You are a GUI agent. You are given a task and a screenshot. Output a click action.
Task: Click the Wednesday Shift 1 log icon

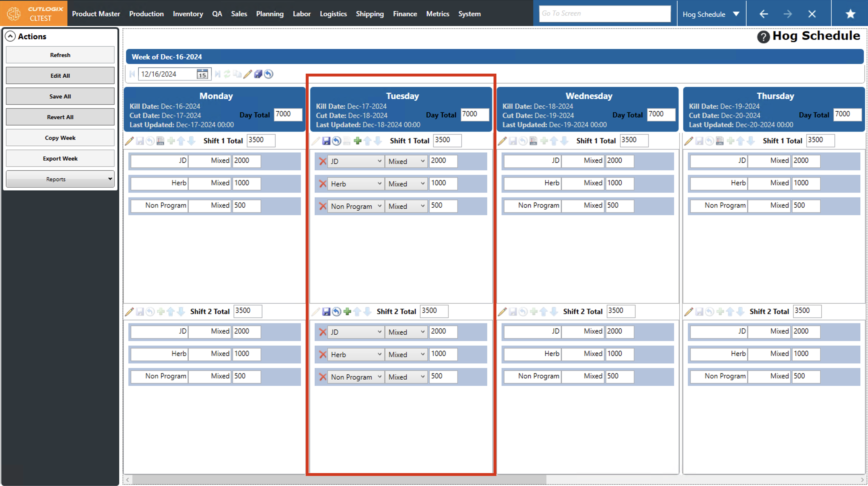[x=533, y=141]
